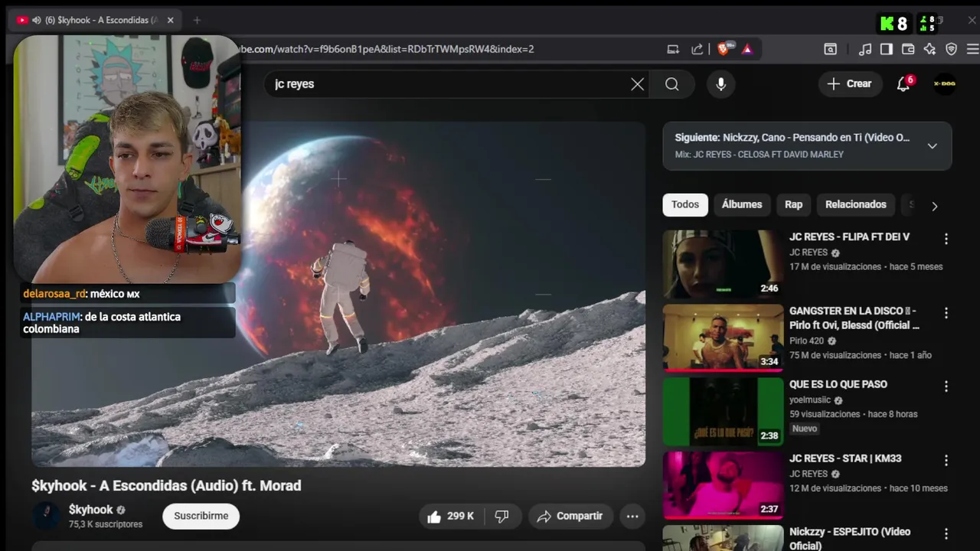Click the QUE ES LO QUE PASO thumbnail 2:38
The image size is (980, 551).
click(723, 412)
